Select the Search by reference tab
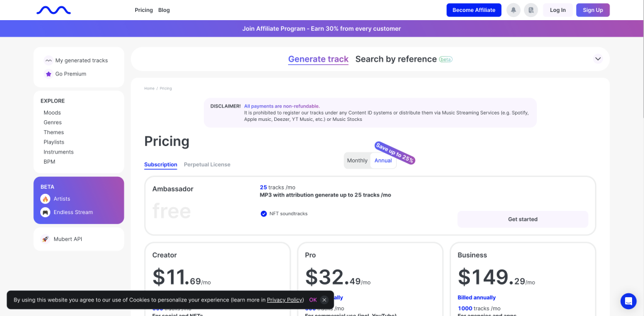The image size is (644, 316). pos(396,59)
